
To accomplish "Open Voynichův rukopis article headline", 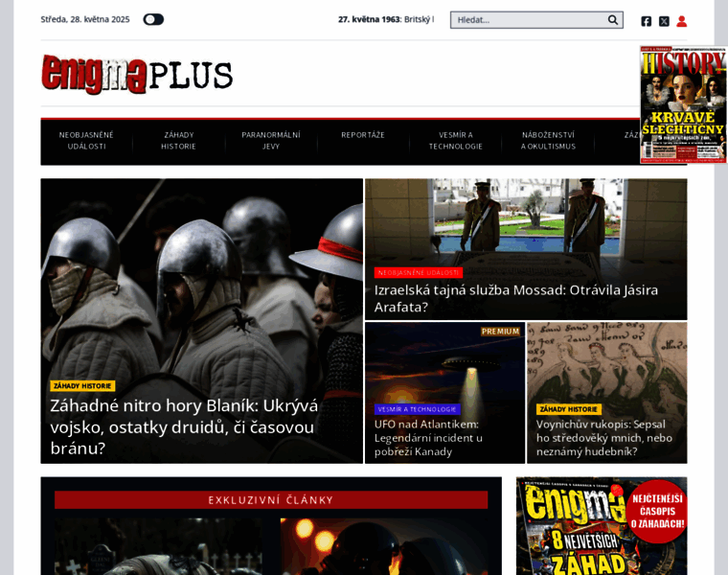I will (604, 438).
